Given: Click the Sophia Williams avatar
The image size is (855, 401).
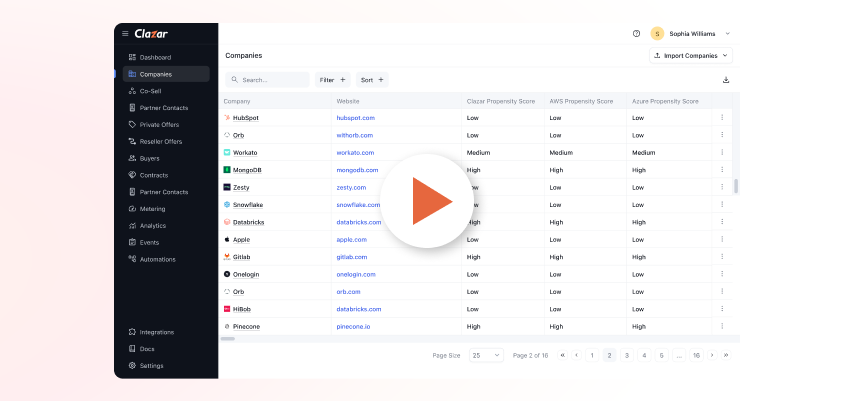Looking at the screenshot, I should [x=657, y=34].
